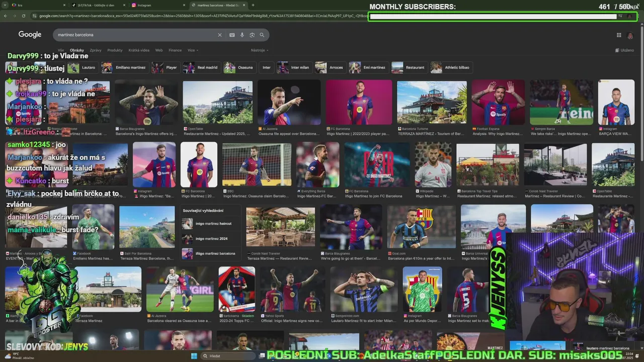Open the Al Jazeera 'Osasuna file appeal' image

[289, 103]
